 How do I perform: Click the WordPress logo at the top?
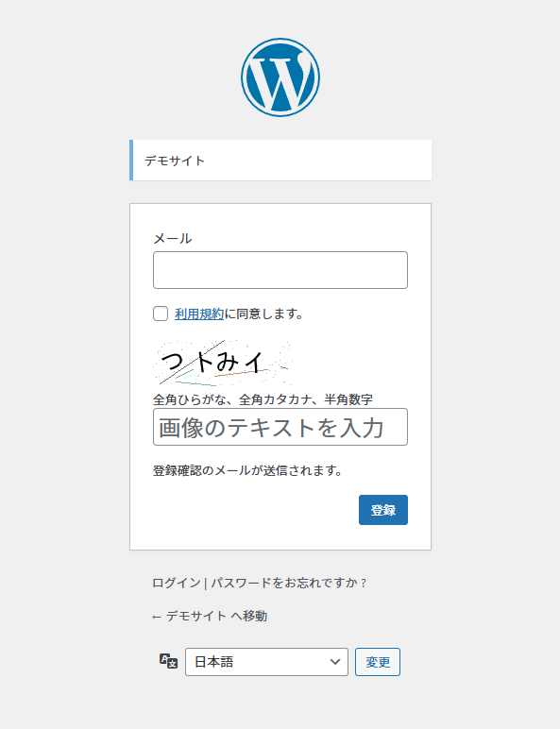tap(280, 77)
